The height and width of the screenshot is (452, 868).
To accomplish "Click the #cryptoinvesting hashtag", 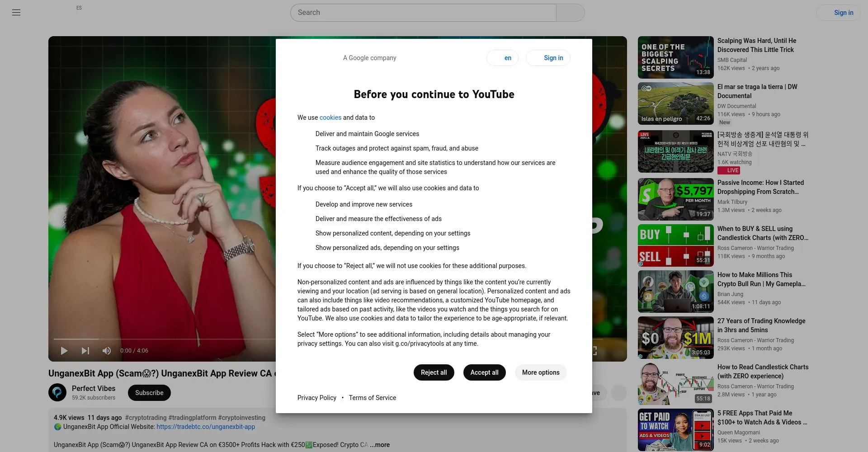I will [x=242, y=418].
